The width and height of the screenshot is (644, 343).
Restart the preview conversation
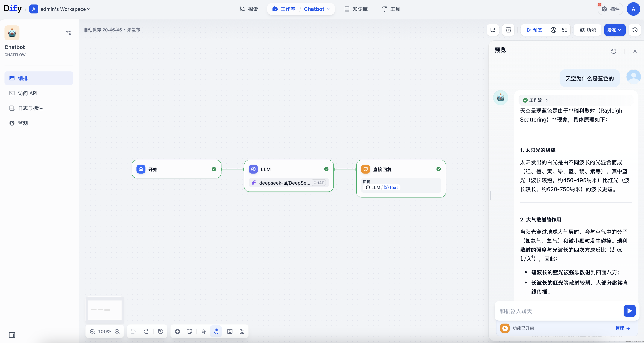click(613, 51)
